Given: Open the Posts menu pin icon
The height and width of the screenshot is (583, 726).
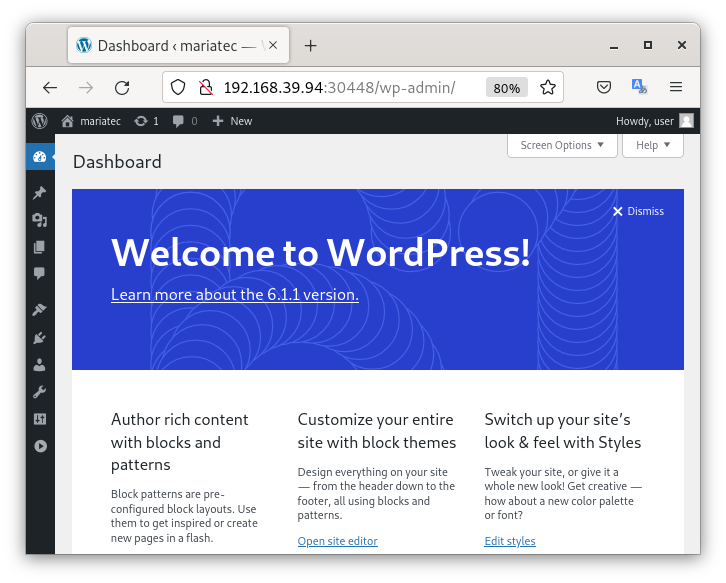Looking at the screenshot, I should point(40,193).
